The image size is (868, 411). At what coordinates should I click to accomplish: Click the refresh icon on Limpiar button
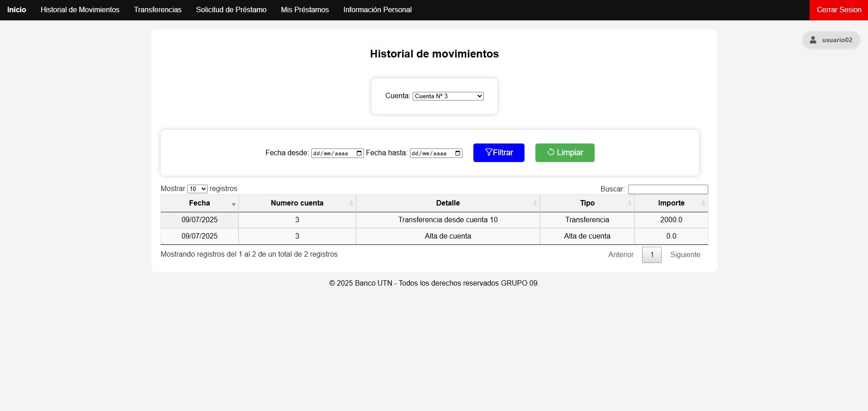coord(551,153)
